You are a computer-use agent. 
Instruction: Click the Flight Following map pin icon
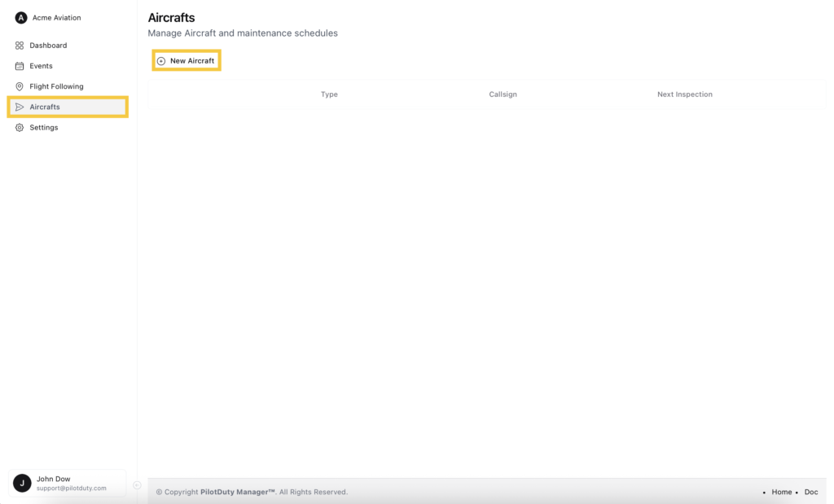[x=20, y=86]
